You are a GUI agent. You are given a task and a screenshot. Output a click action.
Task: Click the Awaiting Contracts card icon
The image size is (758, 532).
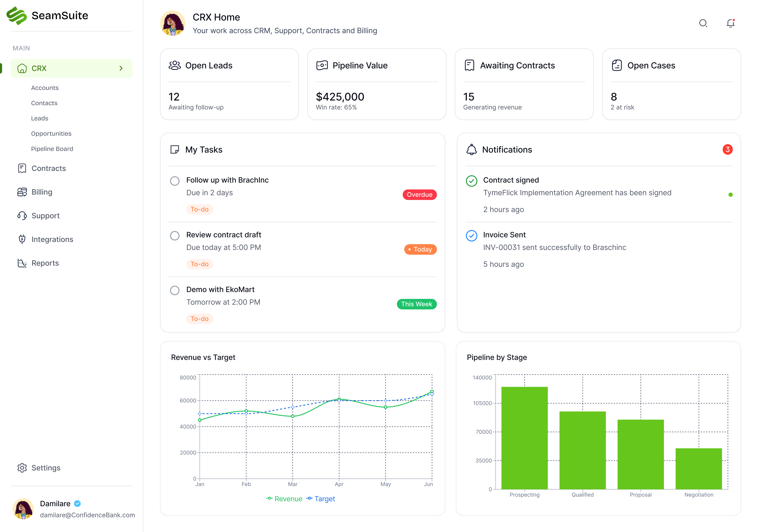pyautogui.click(x=470, y=65)
